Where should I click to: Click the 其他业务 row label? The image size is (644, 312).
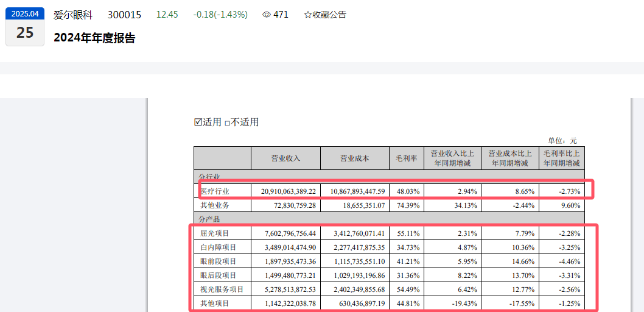tap(215, 205)
